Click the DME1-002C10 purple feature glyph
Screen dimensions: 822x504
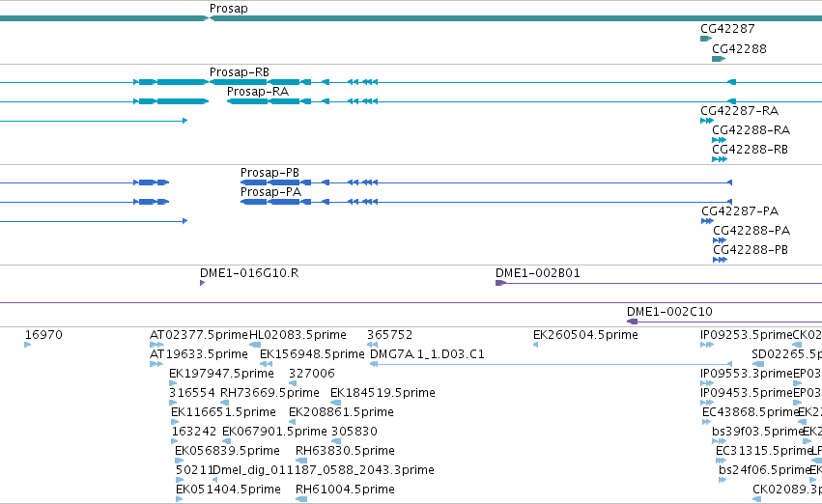coord(633,322)
